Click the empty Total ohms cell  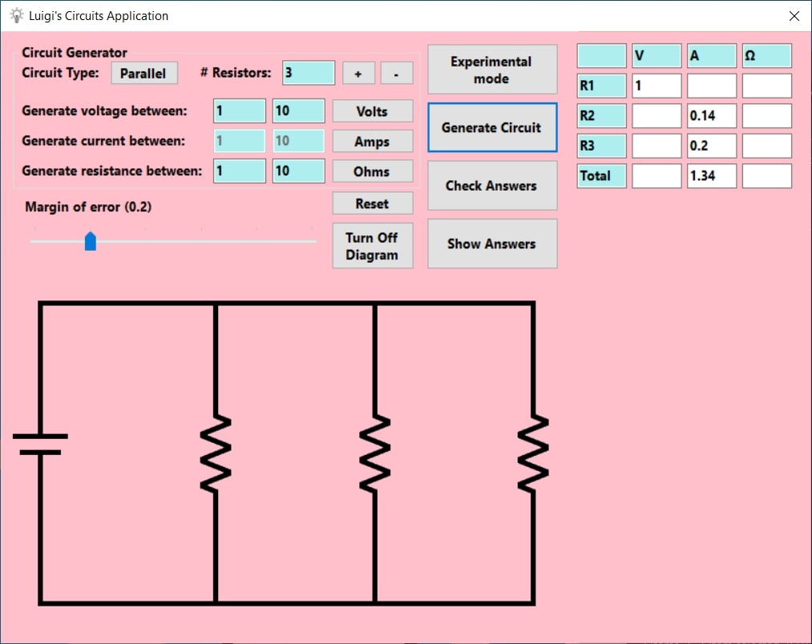pyautogui.click(x=767, y=176)
